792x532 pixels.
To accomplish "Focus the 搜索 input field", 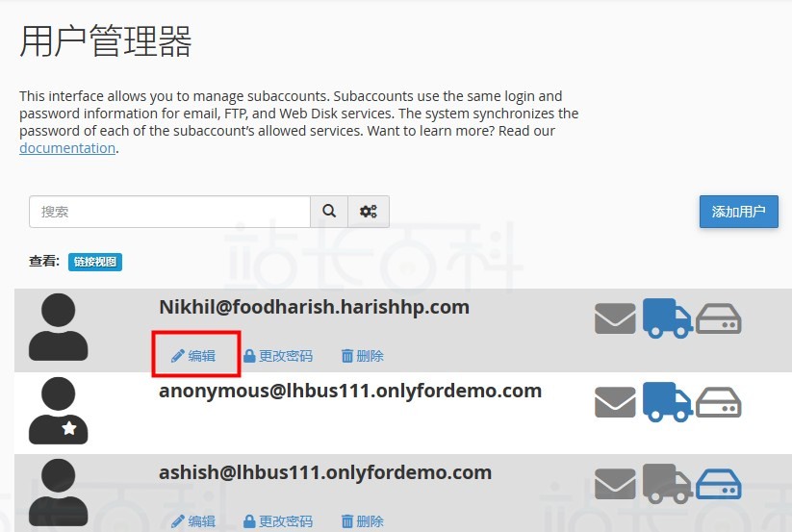I will [169, 212].
